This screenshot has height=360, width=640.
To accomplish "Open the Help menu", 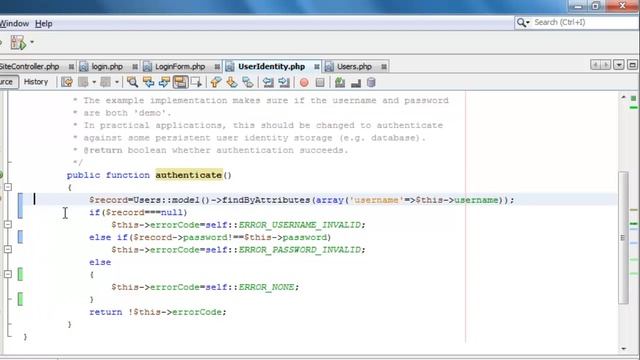I will pos(44,24).
